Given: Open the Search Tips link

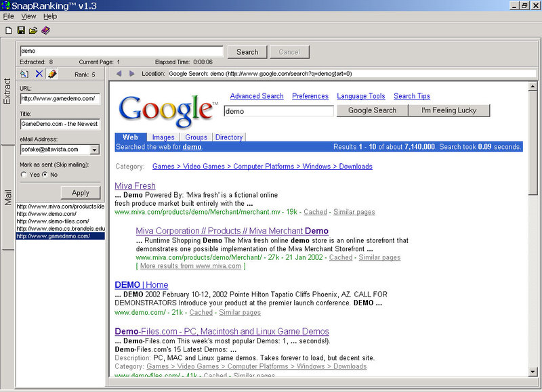Looking at the screenshot, I should pos(412,96).
